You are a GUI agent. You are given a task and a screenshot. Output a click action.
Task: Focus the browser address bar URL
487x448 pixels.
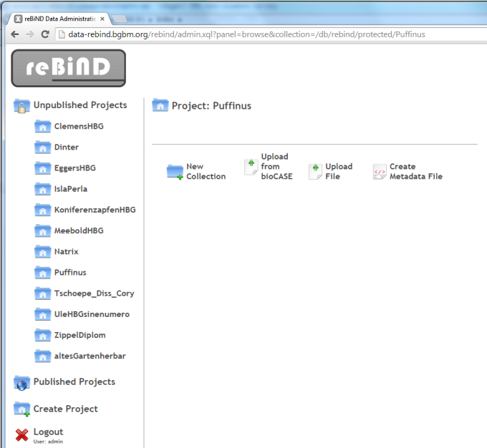[246, 34]
